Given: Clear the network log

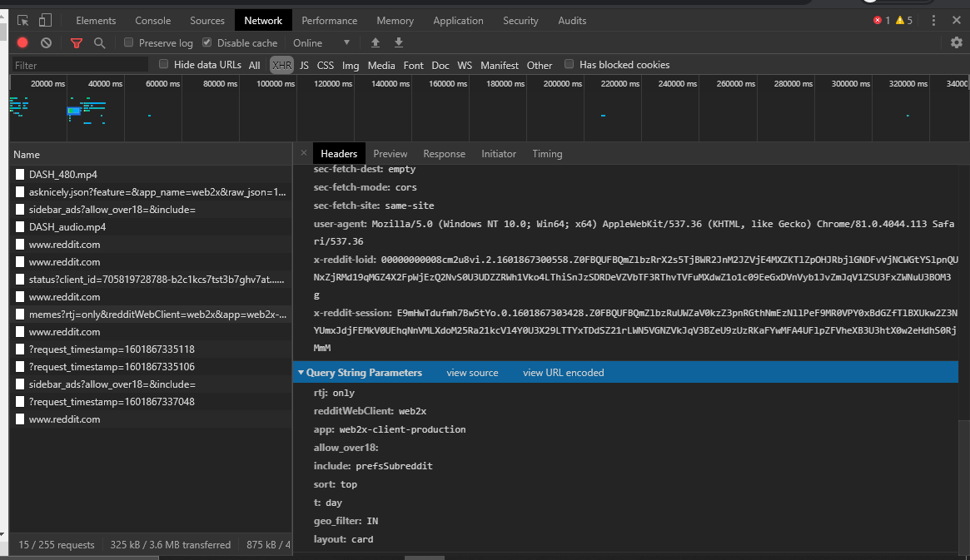Looking at the screenshot, I should click(x=46, y=43).
